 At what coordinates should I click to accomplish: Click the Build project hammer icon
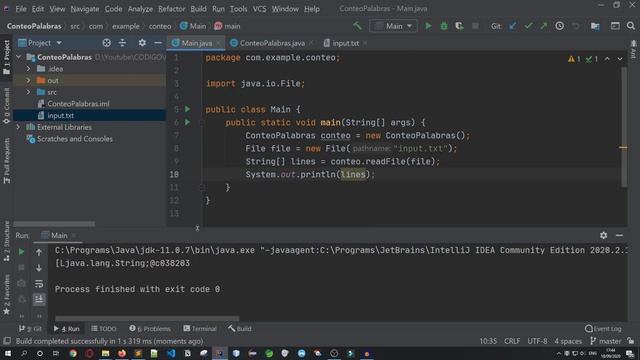tap(358, 26)
